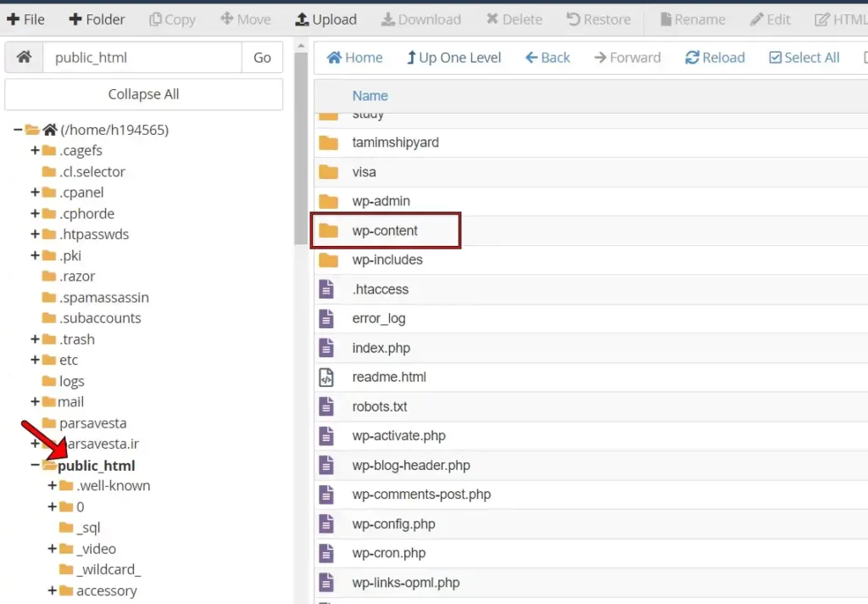Sort by the Name column header
The height and width of the screenshot is (604, 868).
(370, 96)
